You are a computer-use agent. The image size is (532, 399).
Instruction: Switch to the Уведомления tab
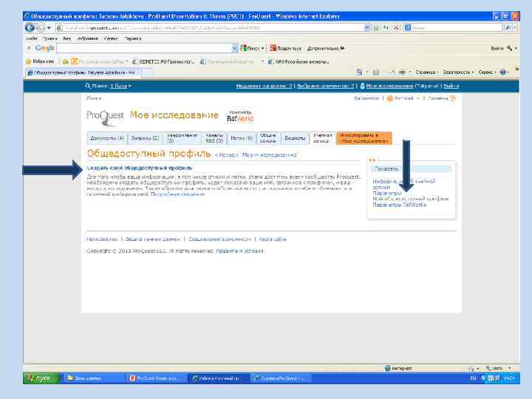tap(183, 138)
